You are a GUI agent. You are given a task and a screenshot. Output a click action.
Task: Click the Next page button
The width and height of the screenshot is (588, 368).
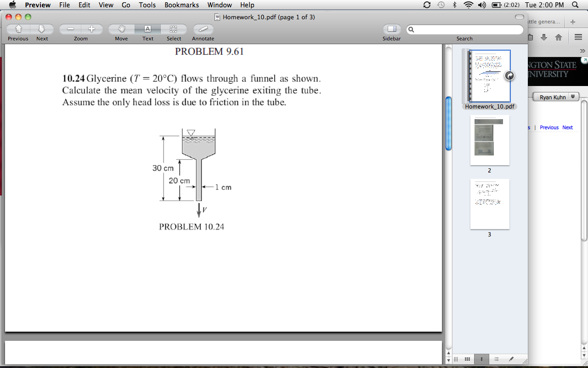[x=42, y=29]
